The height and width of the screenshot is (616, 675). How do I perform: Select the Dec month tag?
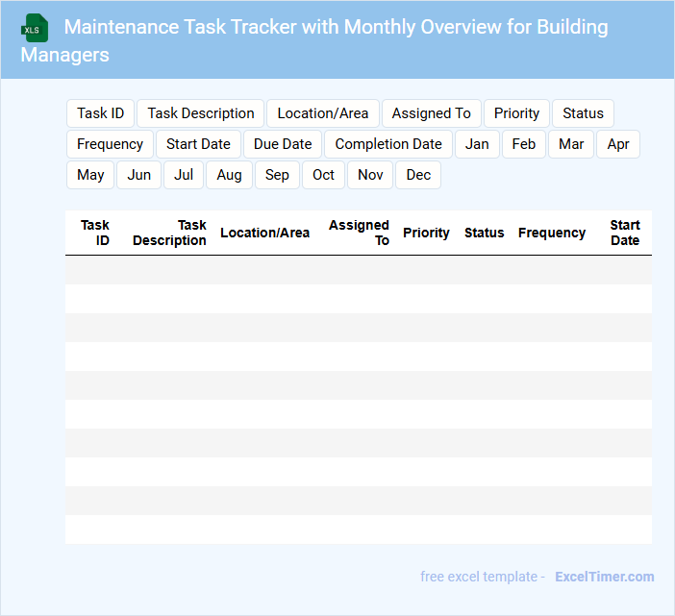coord(418,175)
